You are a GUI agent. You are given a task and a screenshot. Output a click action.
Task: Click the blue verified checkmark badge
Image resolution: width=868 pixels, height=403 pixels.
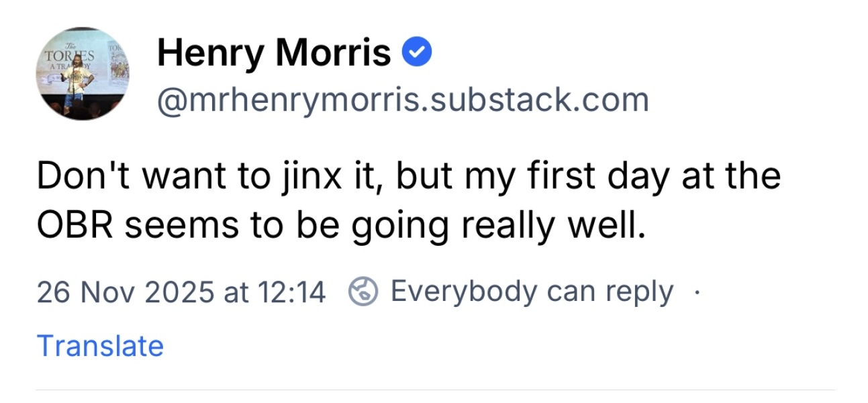pyautogui.click(x=416, y=54)
